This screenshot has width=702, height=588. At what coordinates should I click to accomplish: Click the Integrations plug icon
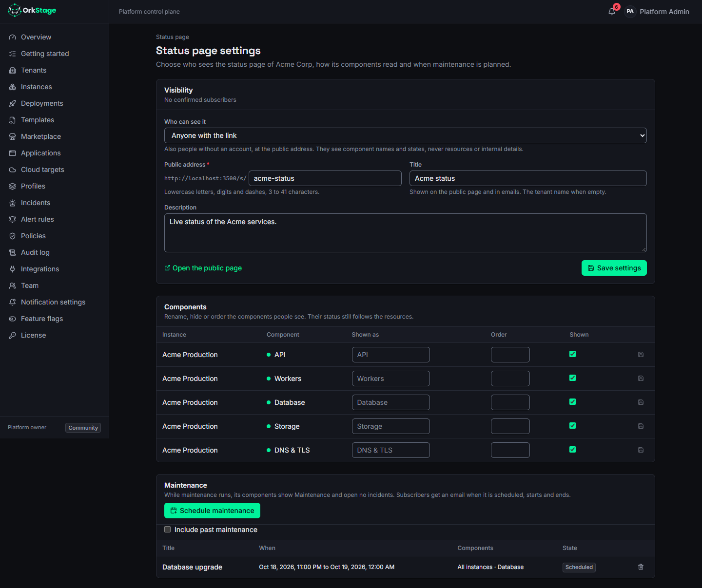(x=13, y=269)
